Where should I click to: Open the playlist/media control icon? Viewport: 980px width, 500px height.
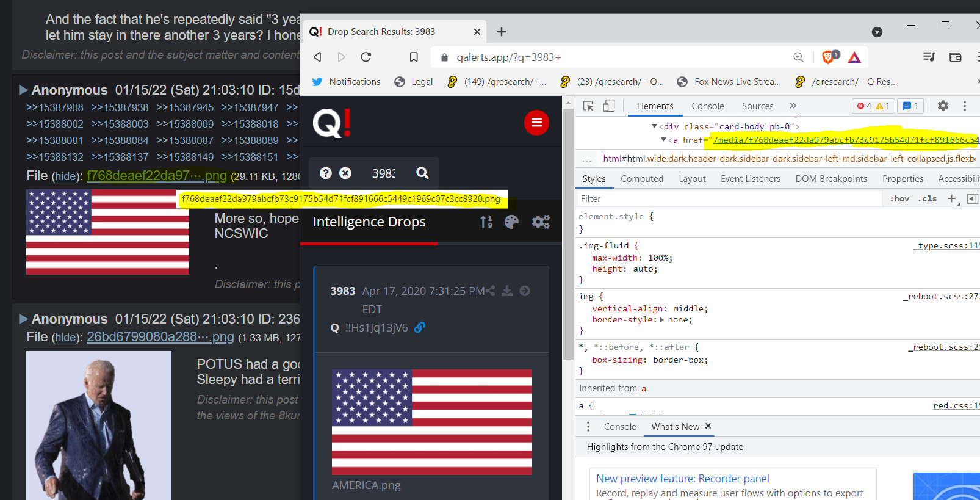929,57
